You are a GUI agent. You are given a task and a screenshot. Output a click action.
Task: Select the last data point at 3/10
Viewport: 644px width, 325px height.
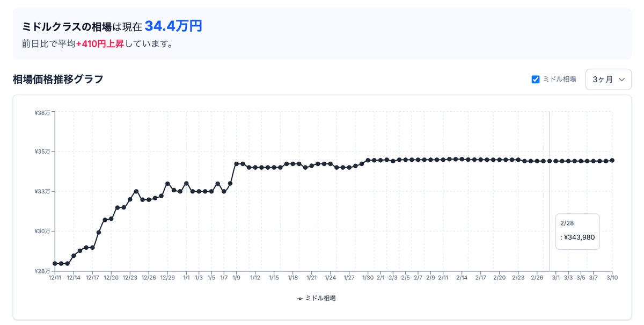(x=612, y=161)
